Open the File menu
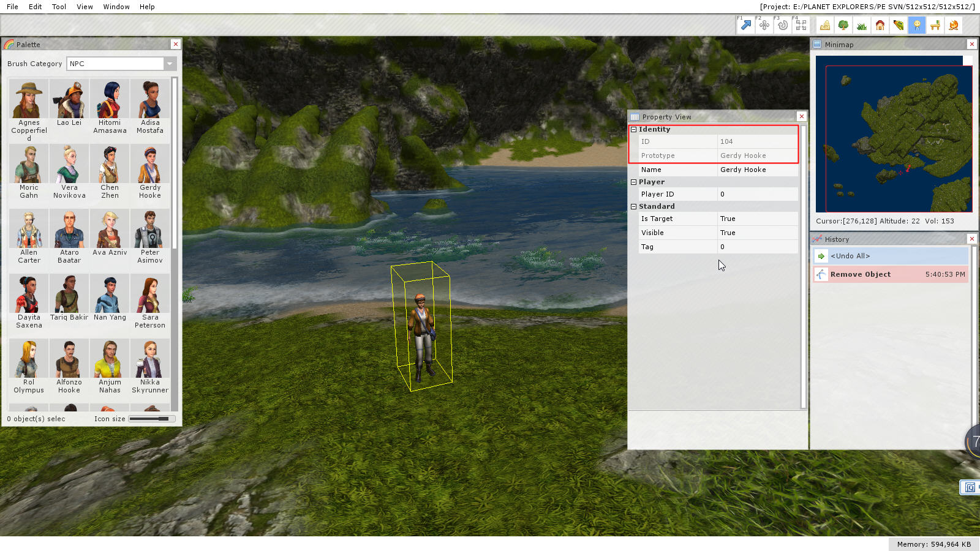Image resolution: width=980 pixels, height=551 pixels. (x=12, y=7)
